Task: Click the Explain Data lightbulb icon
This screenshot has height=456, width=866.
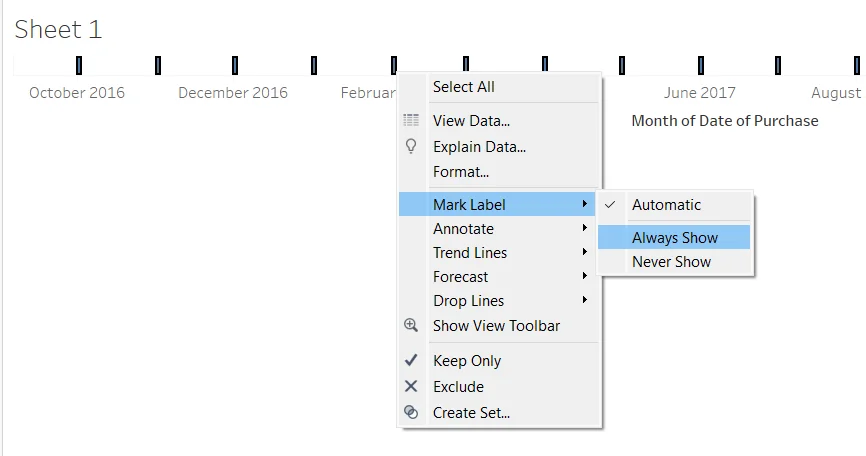Action: 411,146
